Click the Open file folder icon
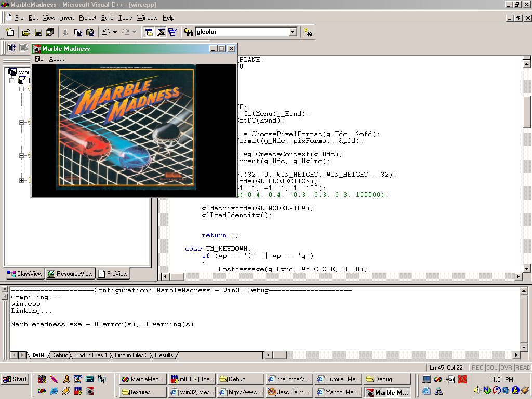 pyautogui.click(x=26, y=32)
